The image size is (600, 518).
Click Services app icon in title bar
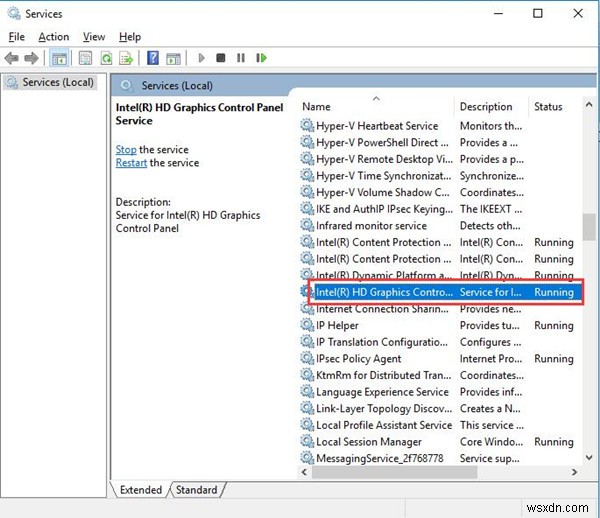[14, 13]
